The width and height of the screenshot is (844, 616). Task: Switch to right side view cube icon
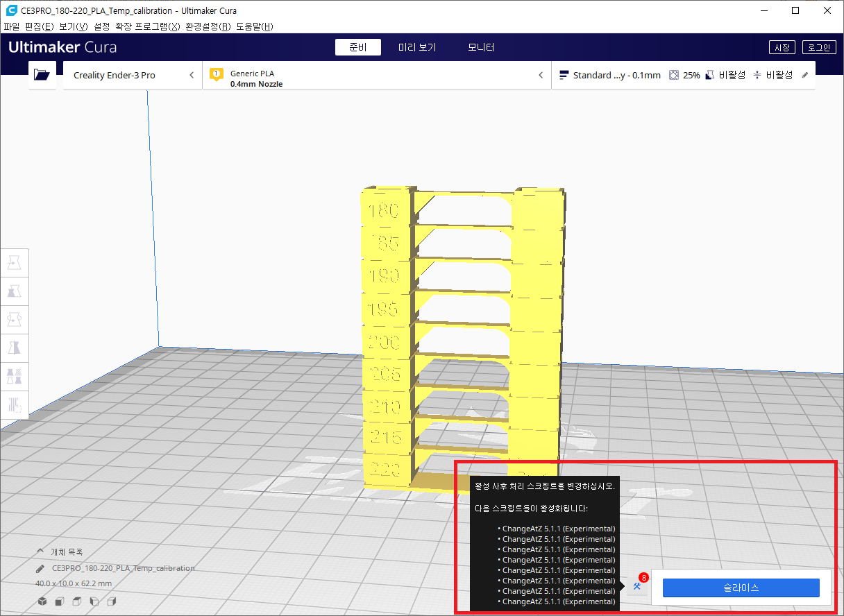tap(111, 601)
